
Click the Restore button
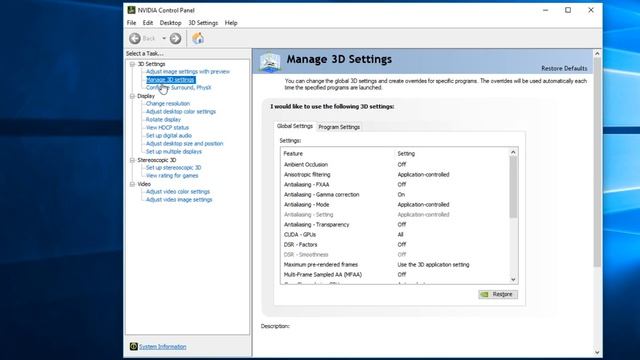coord(498,294)
